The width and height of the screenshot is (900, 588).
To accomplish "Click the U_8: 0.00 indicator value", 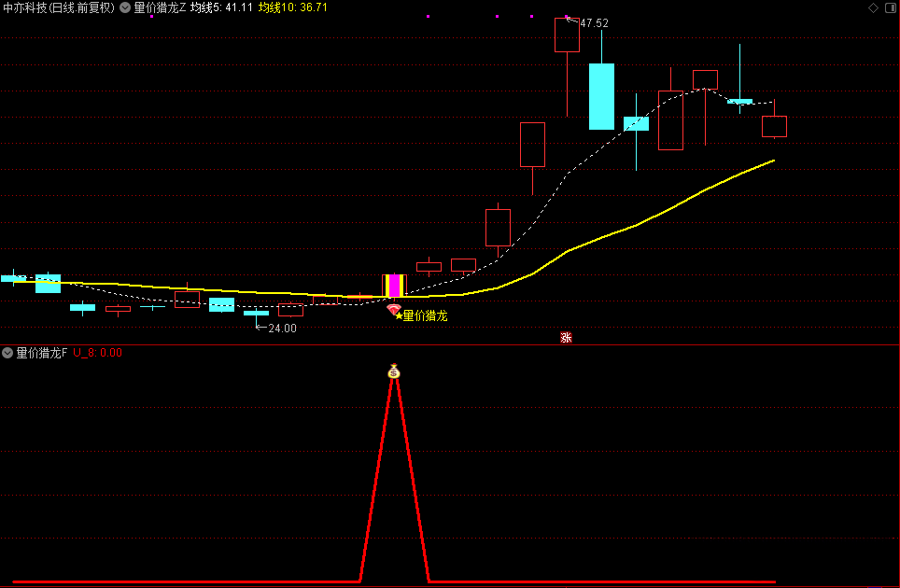I will 98,353.
